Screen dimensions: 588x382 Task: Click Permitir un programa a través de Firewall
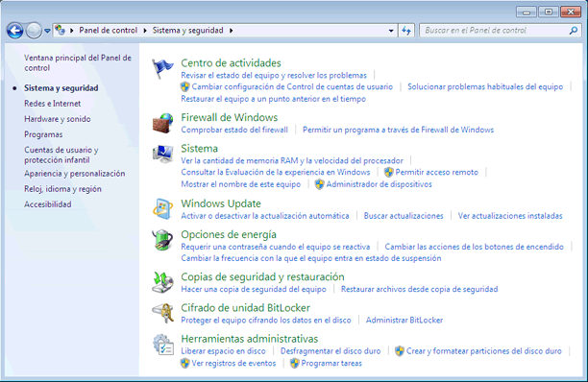click(399, 130)
